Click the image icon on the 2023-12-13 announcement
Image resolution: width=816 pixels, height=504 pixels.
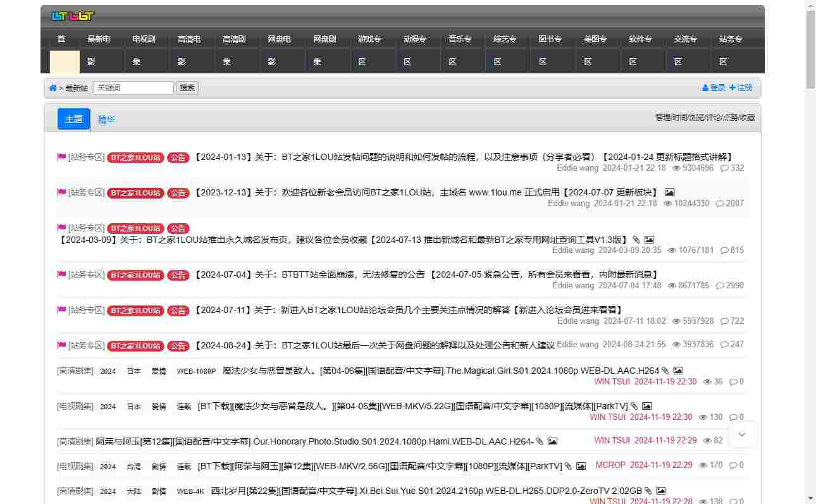pyautogui.click(x=670, y=192)
